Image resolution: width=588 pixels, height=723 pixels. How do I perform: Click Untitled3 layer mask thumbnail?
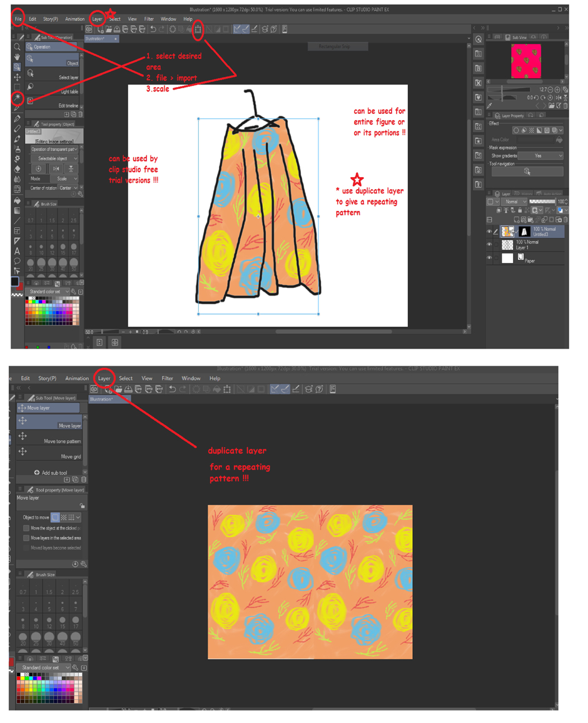click(x=524, y=232)
